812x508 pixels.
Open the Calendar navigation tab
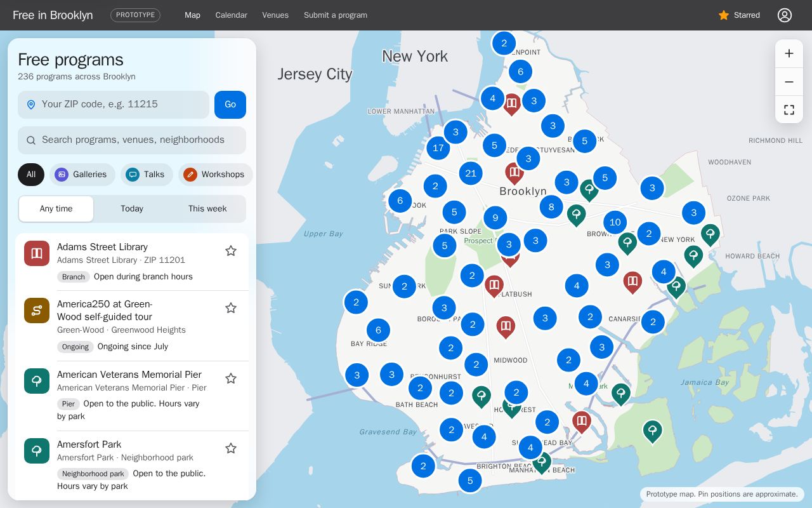click(231, 15)
